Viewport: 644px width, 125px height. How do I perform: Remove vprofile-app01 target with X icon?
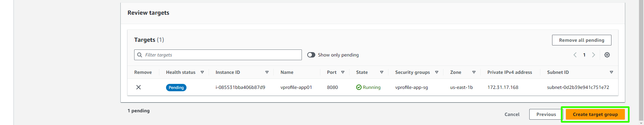click(x=139, y=87)
